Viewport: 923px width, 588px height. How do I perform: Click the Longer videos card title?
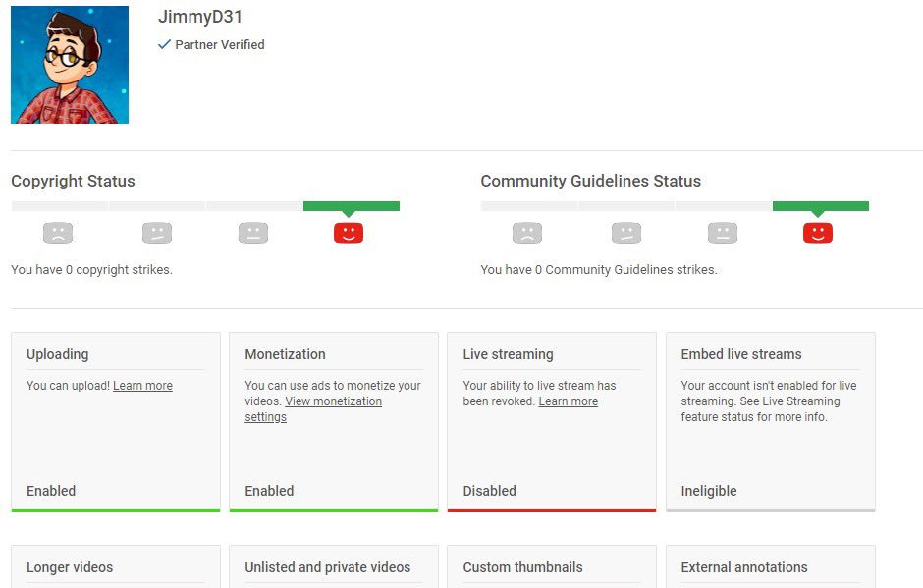point(70,567)
